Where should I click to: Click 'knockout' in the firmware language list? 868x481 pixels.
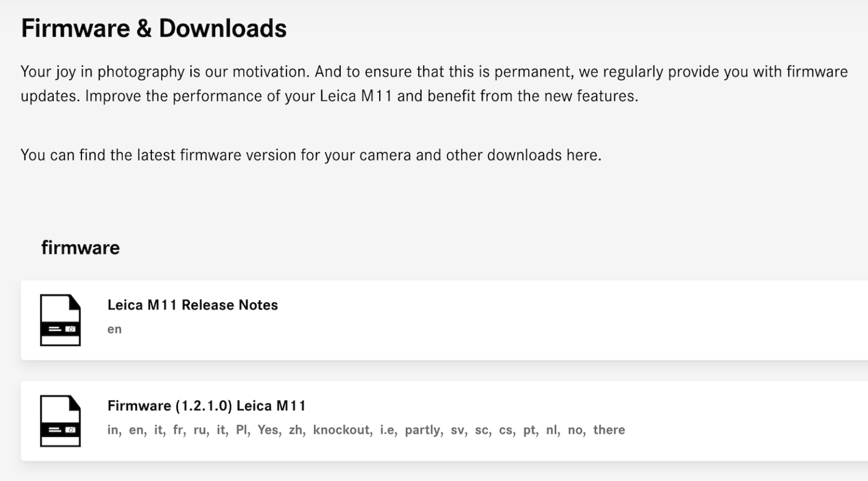341,430
